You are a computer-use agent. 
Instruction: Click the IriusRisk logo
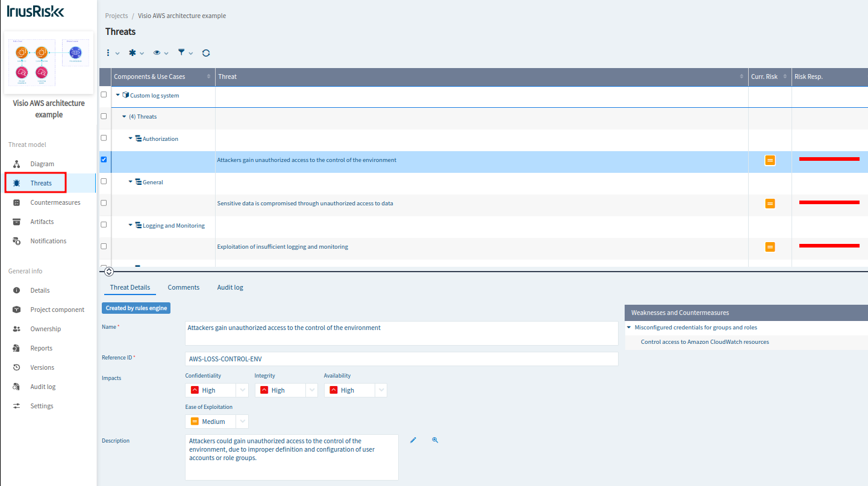click(36, 11)
